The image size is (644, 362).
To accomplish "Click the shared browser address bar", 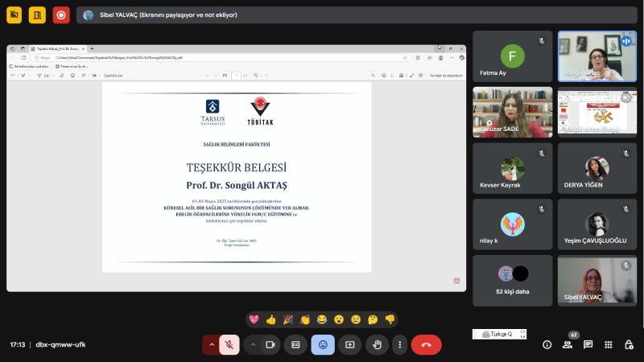I will 222,58.
